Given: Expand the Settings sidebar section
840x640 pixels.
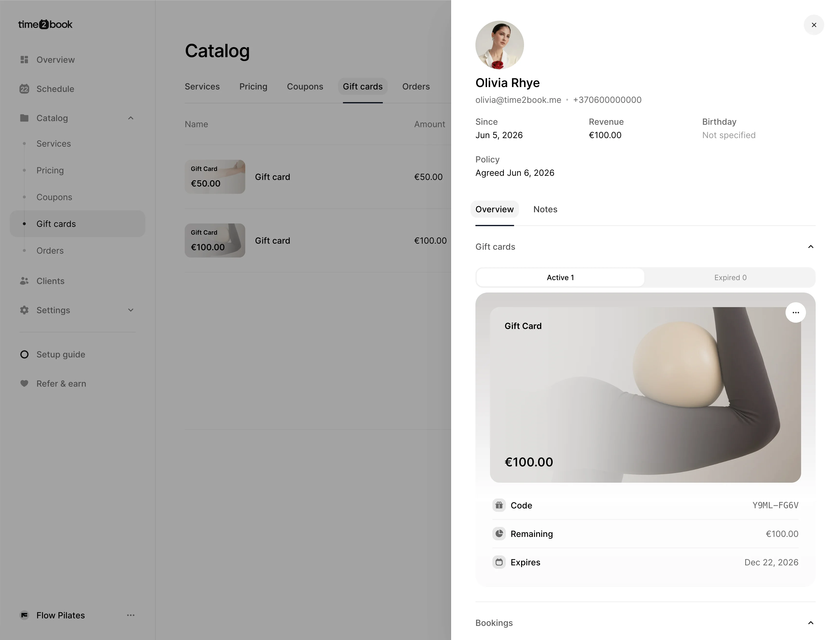Looking at the screenshot, I should (x=131, y=310).
